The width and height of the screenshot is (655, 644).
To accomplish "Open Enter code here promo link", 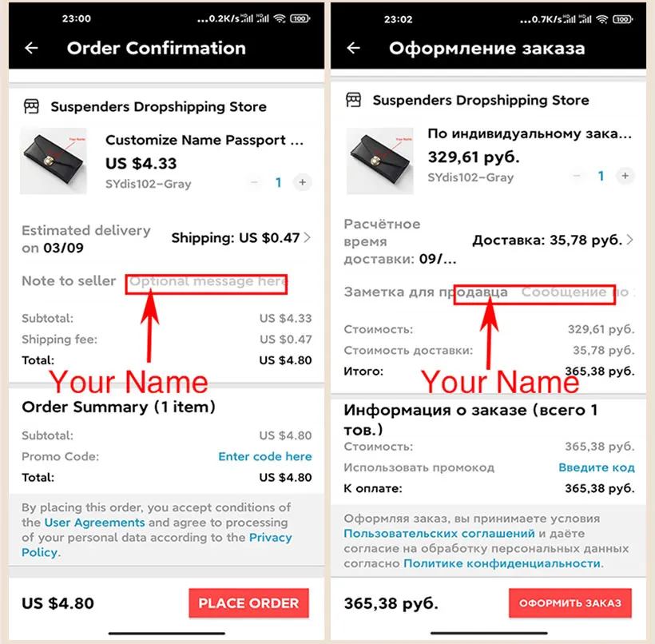I will pos(265,456).
